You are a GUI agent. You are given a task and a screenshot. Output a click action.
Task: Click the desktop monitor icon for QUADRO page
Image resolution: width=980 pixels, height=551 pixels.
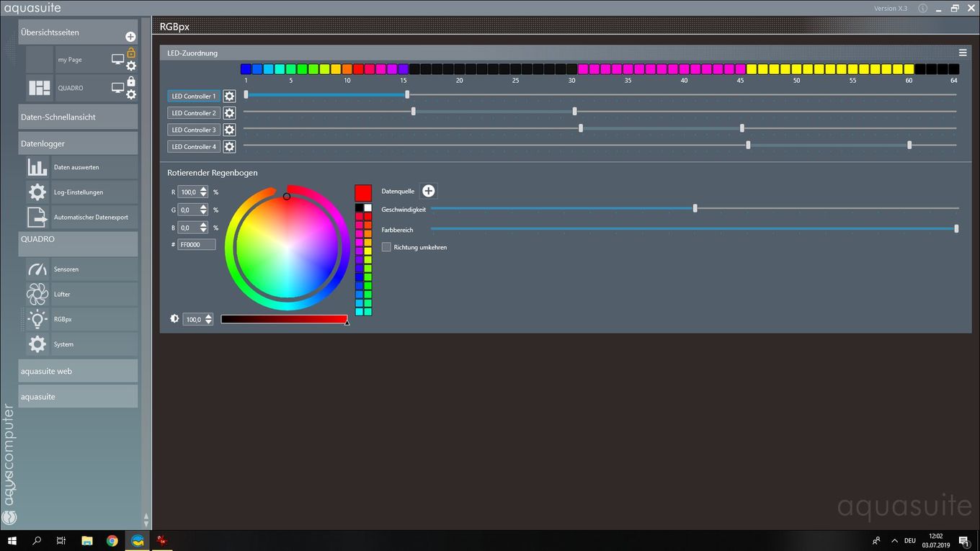click(x=117, y=88)
